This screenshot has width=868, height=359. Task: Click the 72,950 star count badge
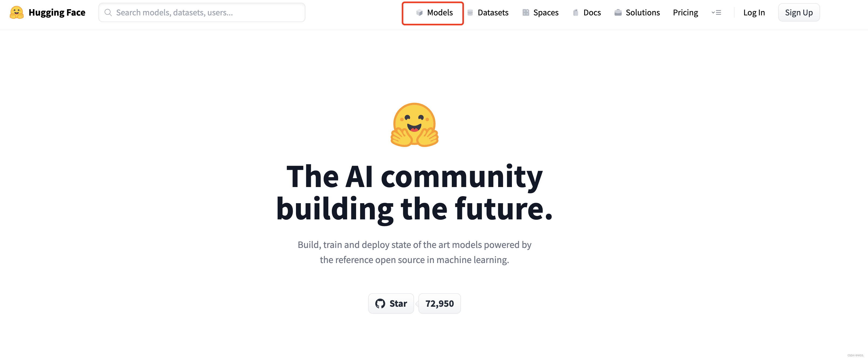coord(440,303)
